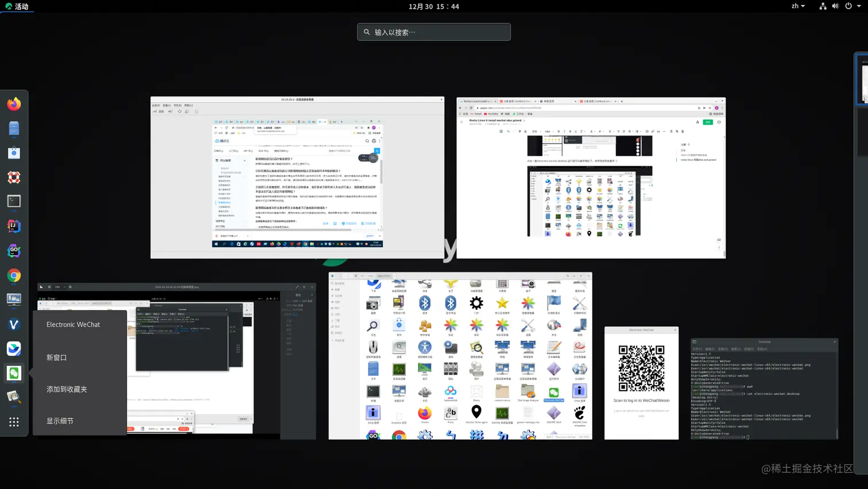Viewport: 868px width, 489px height.
Task: Open the Help lifebuoy dock icon
Action: (x=14, y=177)
